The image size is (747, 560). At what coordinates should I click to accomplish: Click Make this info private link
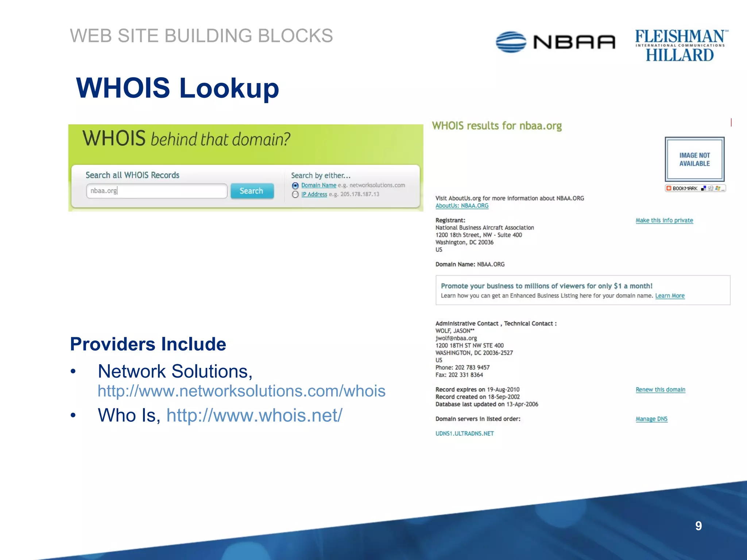click(x=664, y=220)
